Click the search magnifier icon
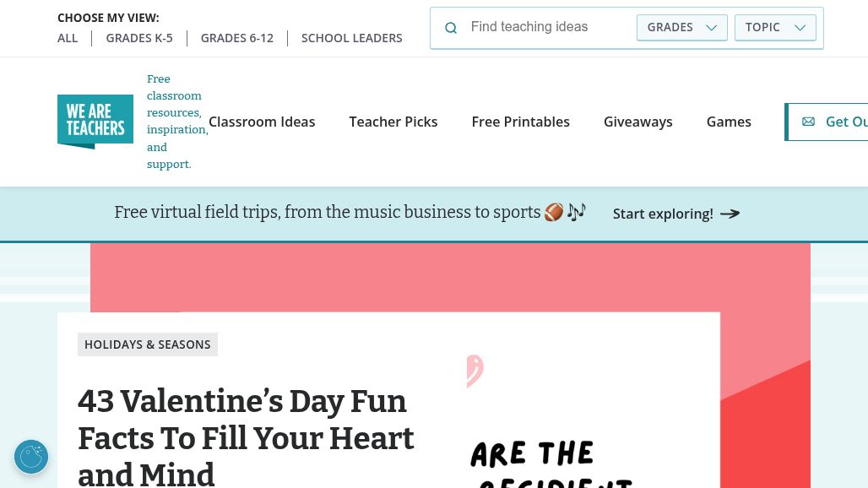Screen dimensions: 868x488 pyautogui.click(x=451, y=28)
